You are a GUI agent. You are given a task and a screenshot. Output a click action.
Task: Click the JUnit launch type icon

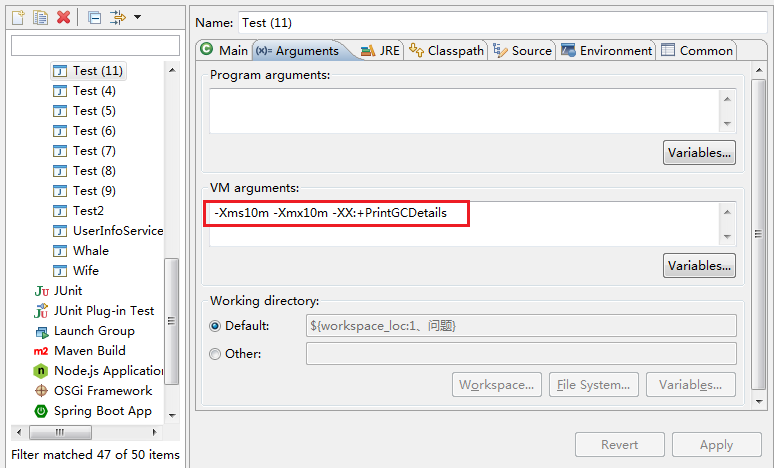point(41,291)
